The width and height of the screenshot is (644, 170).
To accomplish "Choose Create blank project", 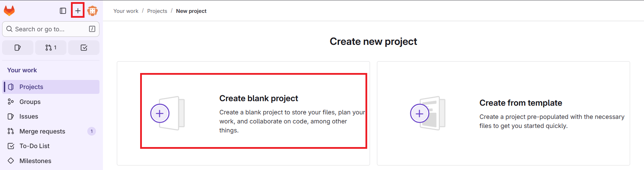I will coord(259,99).
